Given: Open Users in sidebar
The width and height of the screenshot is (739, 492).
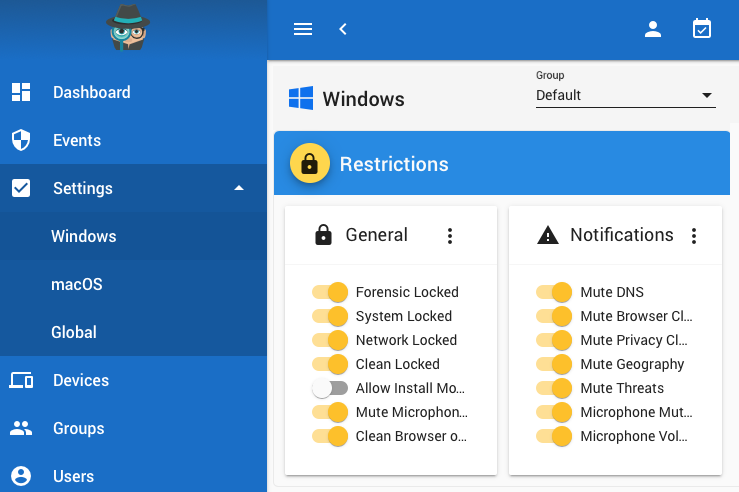Looking at the screenshot, I should [x=133, y=476].
